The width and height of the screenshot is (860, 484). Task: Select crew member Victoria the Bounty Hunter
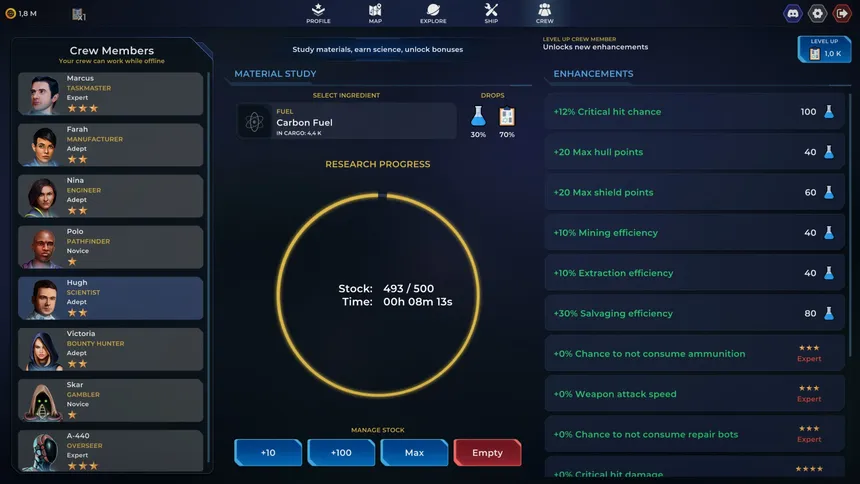point(110,349)
